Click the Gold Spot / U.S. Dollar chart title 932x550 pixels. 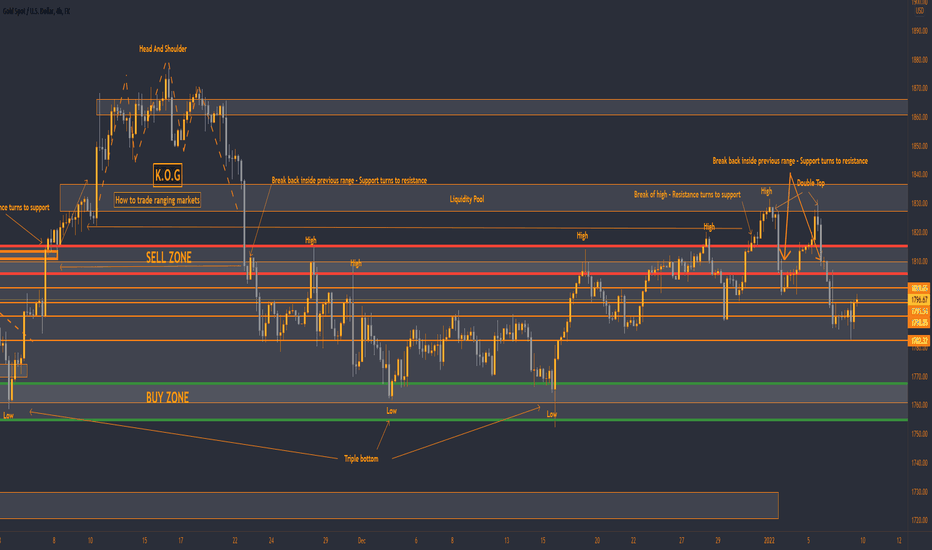click(x=36, y=11)
